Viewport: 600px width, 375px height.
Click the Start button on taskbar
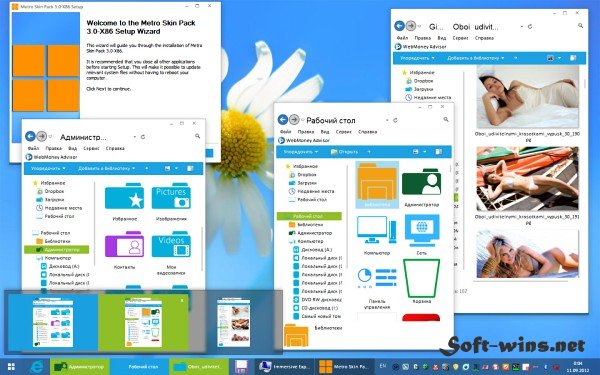(x=11, y=367)
